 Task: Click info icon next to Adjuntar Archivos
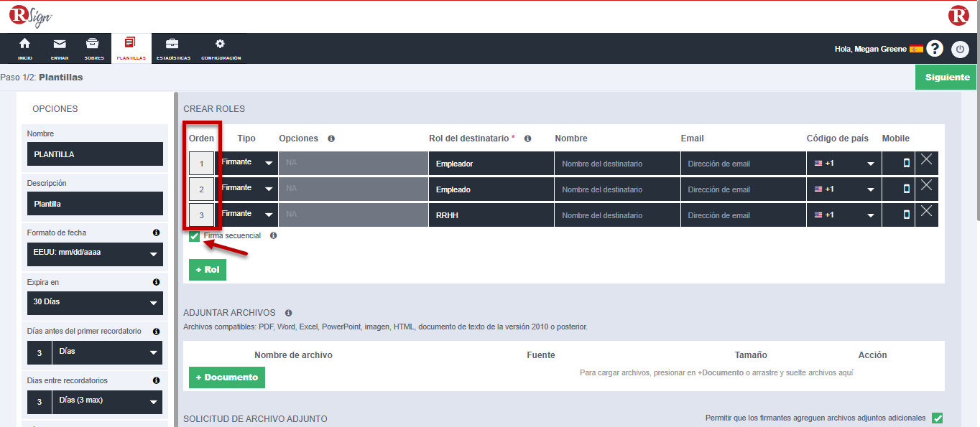coord(288,313)
